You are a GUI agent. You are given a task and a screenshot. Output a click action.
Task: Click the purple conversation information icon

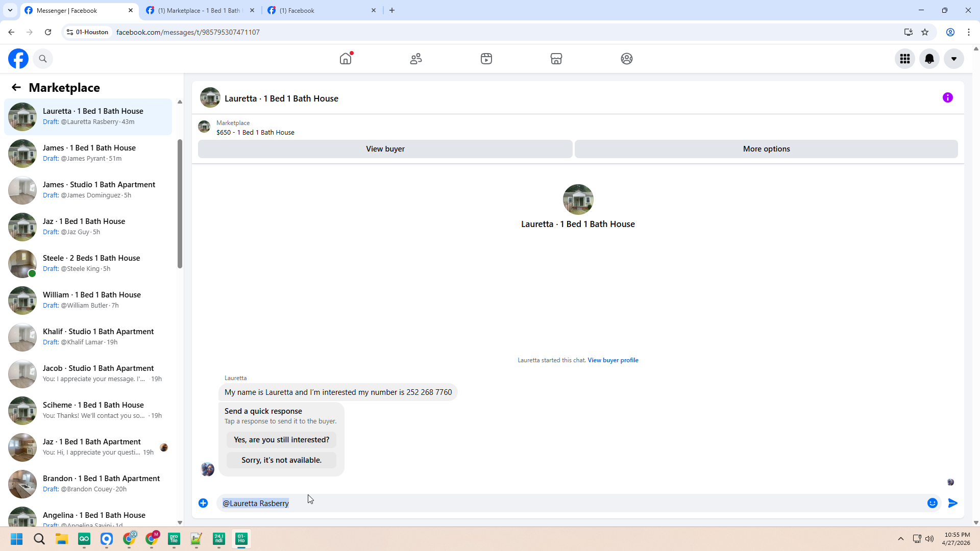pos(947,97)
